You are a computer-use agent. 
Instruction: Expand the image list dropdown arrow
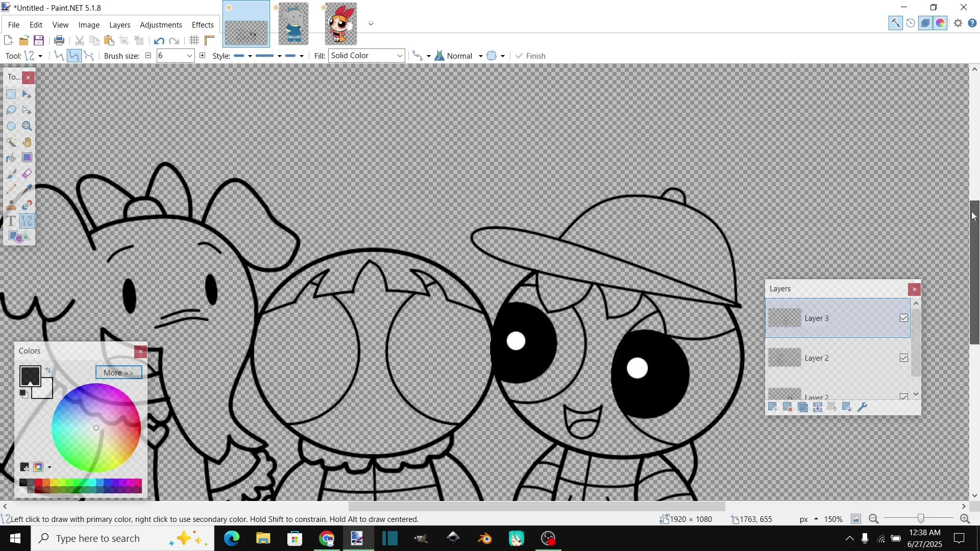371,23
